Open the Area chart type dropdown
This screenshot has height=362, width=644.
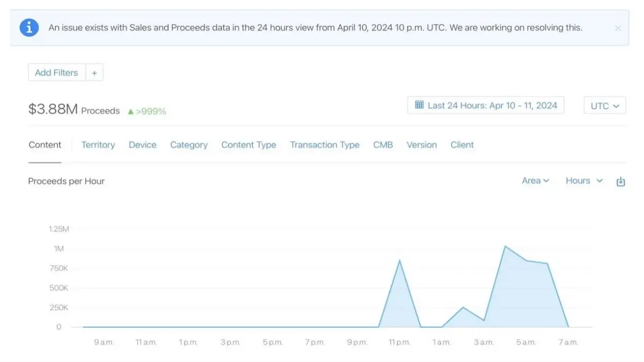(x=535, y=181)
